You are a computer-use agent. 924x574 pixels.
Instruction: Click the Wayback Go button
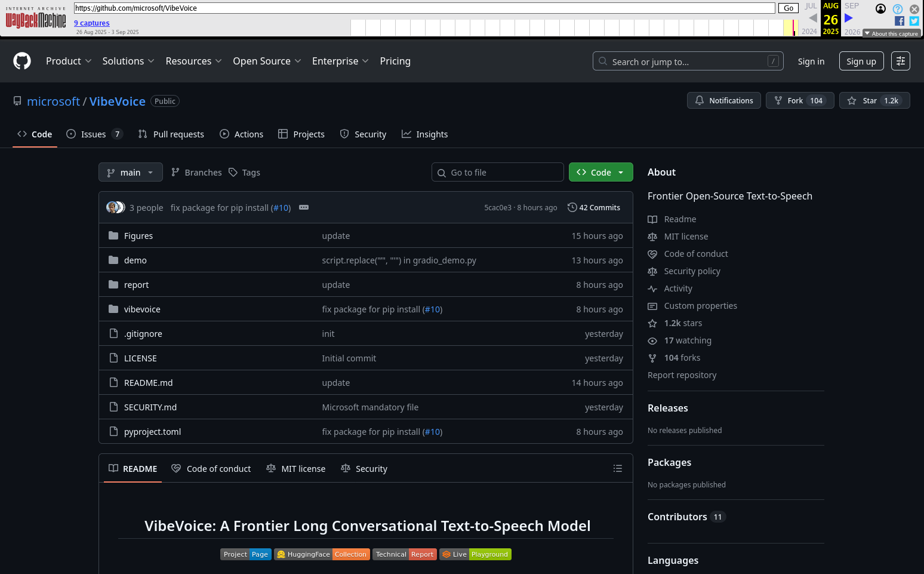789,8
